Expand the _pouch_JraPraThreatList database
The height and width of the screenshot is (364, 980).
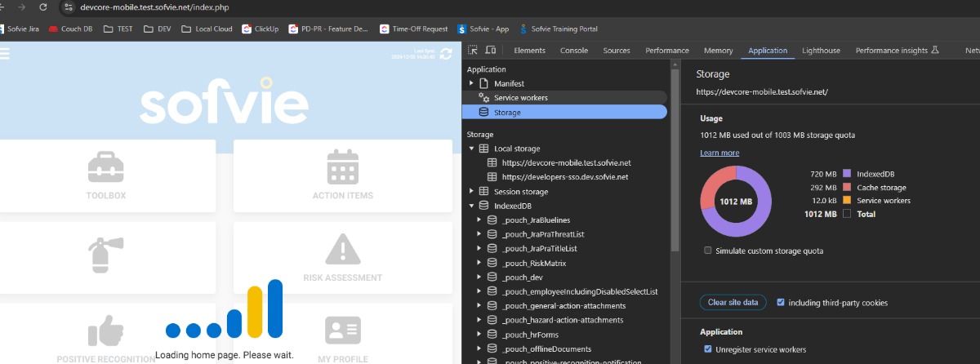(x=479, y=234)
